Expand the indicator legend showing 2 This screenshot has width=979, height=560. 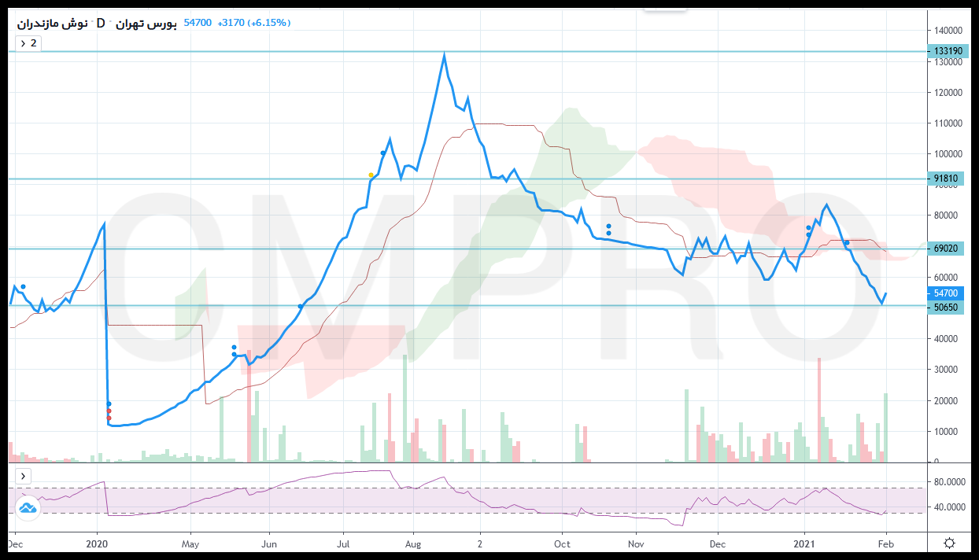(x=28, y=43)
